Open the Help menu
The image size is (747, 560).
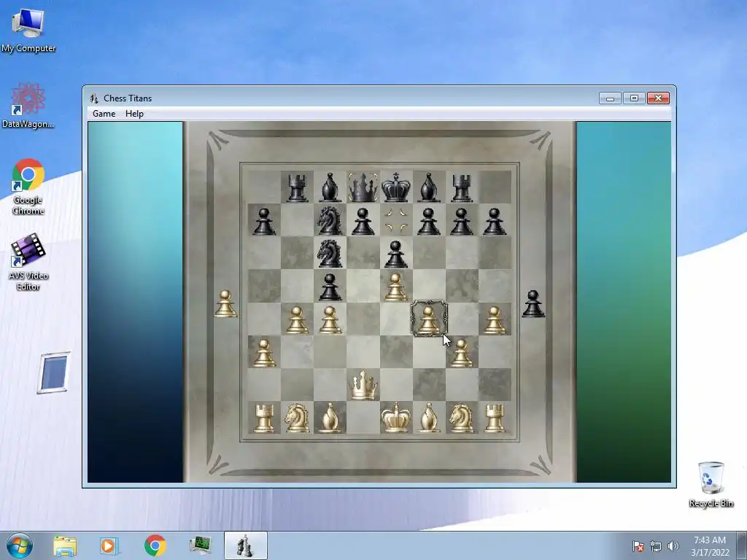[134, 113]
